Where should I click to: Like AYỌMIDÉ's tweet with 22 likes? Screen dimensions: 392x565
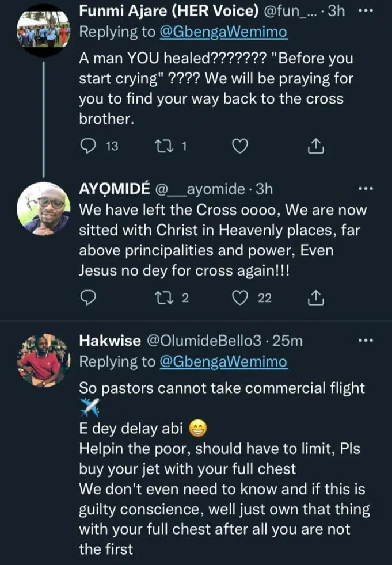coord(239,297)
